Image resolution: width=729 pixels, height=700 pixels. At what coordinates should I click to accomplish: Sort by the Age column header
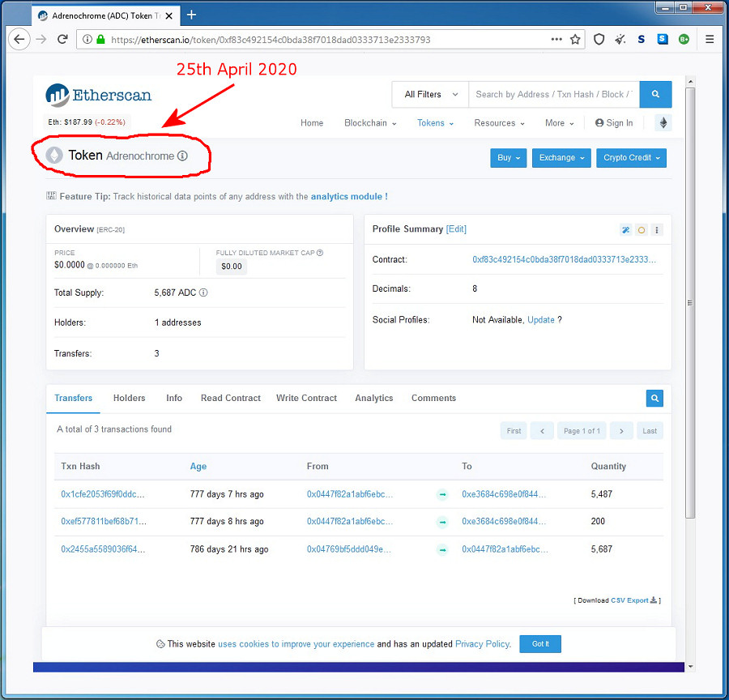pyautogui.click(x=198, y=466)
